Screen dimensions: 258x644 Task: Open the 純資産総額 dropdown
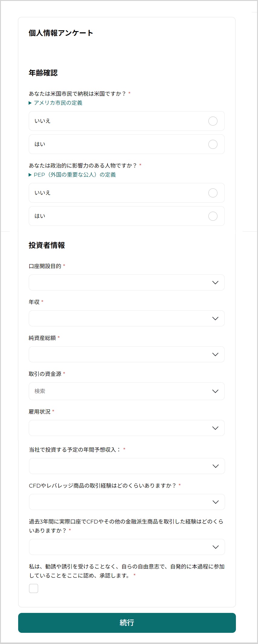click(126, 354)
